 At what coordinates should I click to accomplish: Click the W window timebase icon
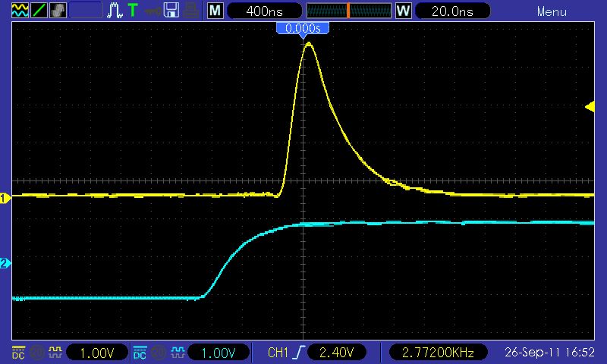click(403, 11)
